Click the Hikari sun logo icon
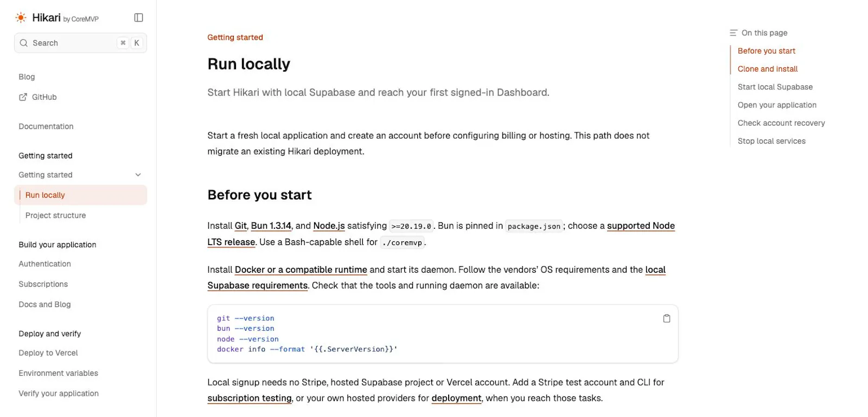Screen dimensions: 868x417 (21, 18)
